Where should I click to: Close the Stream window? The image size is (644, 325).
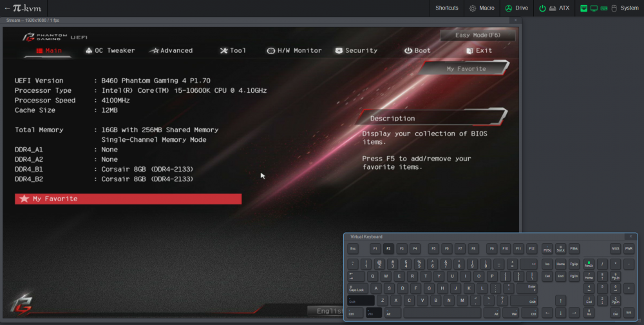tap(516, 20)
